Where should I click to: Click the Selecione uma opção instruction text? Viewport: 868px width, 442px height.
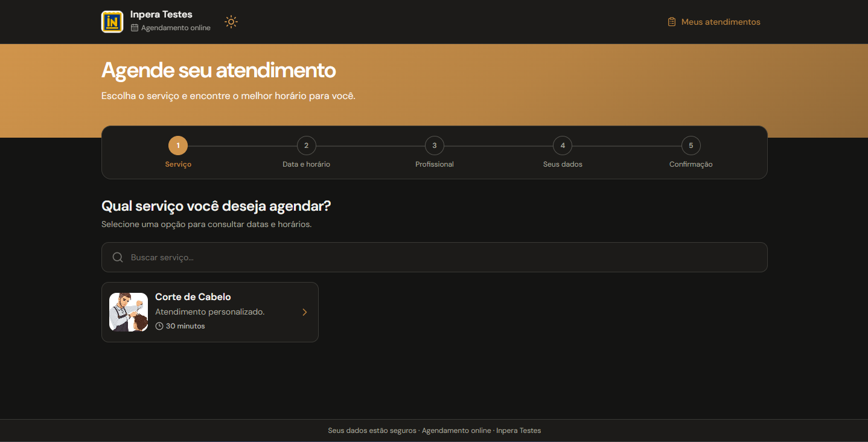206,224
